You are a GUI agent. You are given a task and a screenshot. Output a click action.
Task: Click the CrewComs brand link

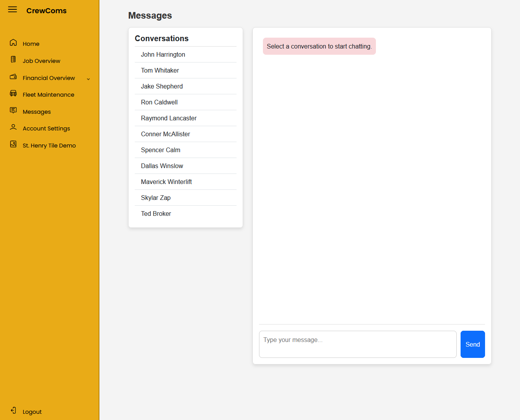click(46, 11)
